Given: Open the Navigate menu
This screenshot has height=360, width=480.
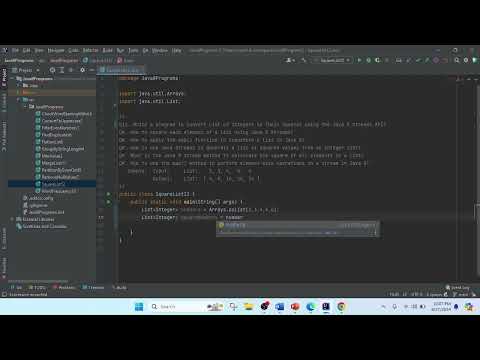Looking at the screenshot, I should click(x=56, y=50).
